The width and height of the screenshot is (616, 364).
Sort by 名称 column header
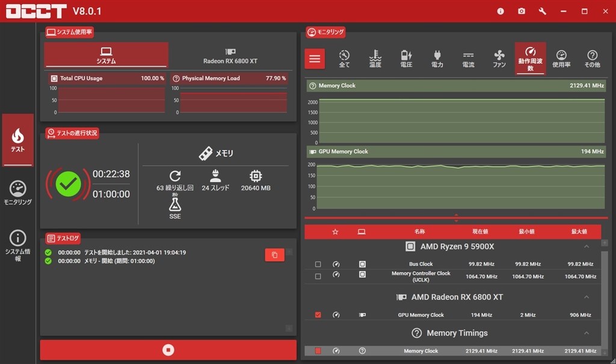pyautogui.click(x=419, y=232)
